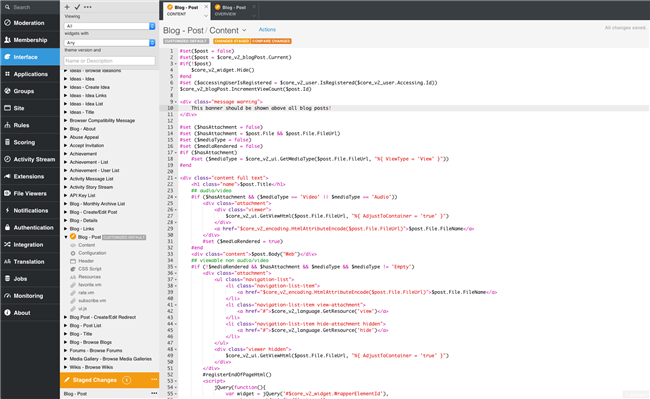This screenshot has height=399, width=650.
Task: Open the chevron on the Blog - Post CONTENT tab
Action: click(x=206, y=15)
